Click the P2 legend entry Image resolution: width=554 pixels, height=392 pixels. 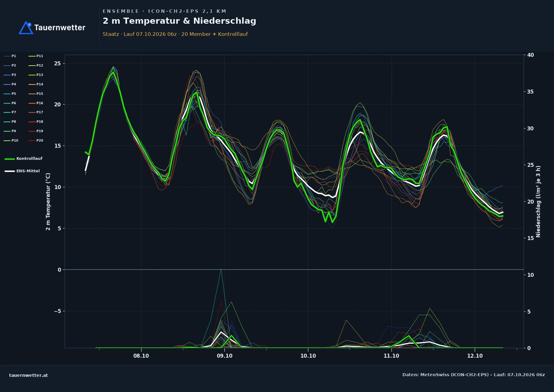coord(10,65)
